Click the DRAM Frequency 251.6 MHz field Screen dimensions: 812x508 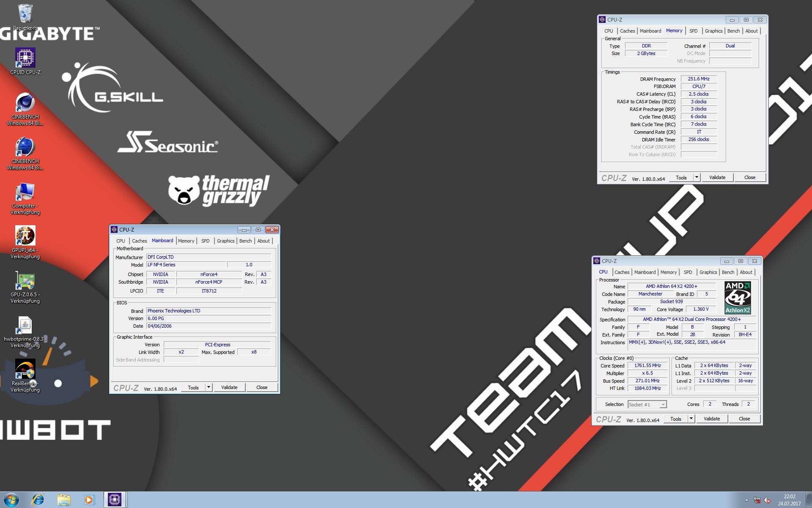(699, 79)
